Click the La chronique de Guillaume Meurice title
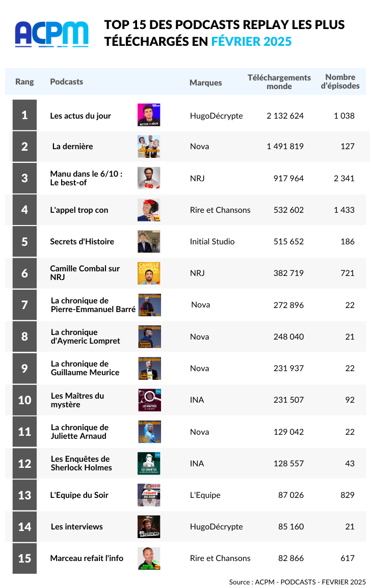Viewport: 371px width, 588px height. [x=85, y=368]
